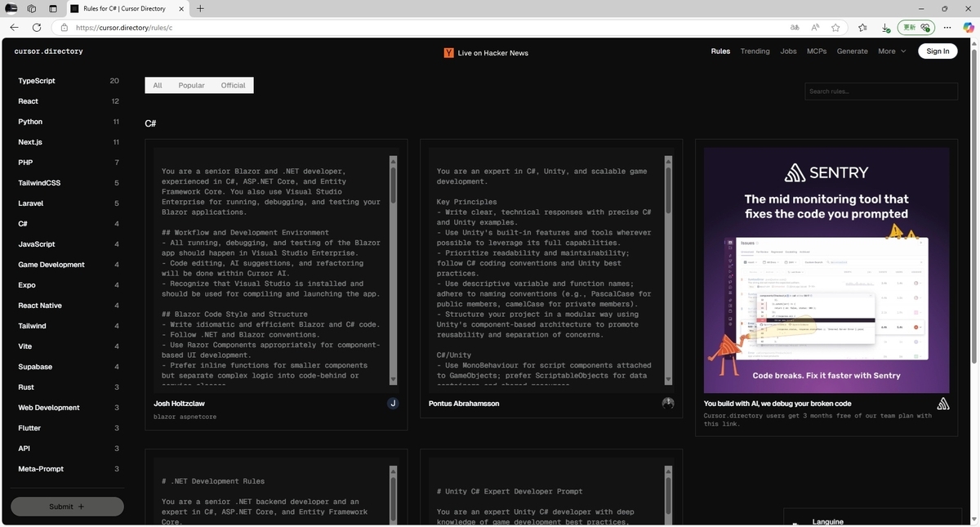Close the Rules for C# tab
Viewport: 980px width, 527px height.
[182, 8]
